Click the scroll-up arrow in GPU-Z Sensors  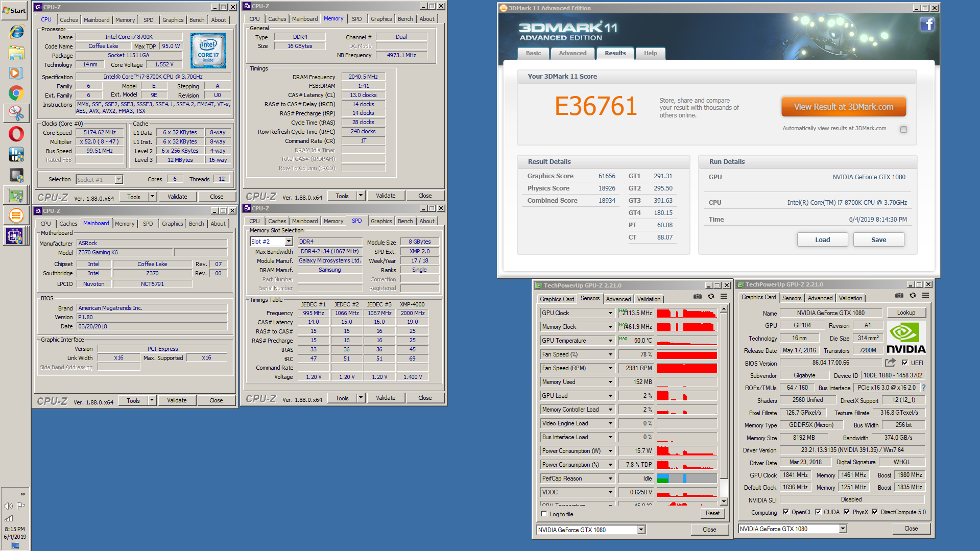pos(724,308)
